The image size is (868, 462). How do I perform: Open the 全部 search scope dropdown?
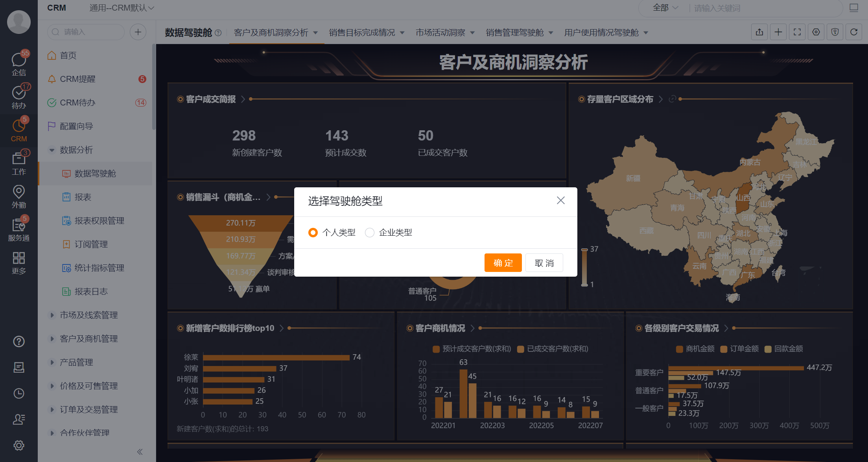665,8
